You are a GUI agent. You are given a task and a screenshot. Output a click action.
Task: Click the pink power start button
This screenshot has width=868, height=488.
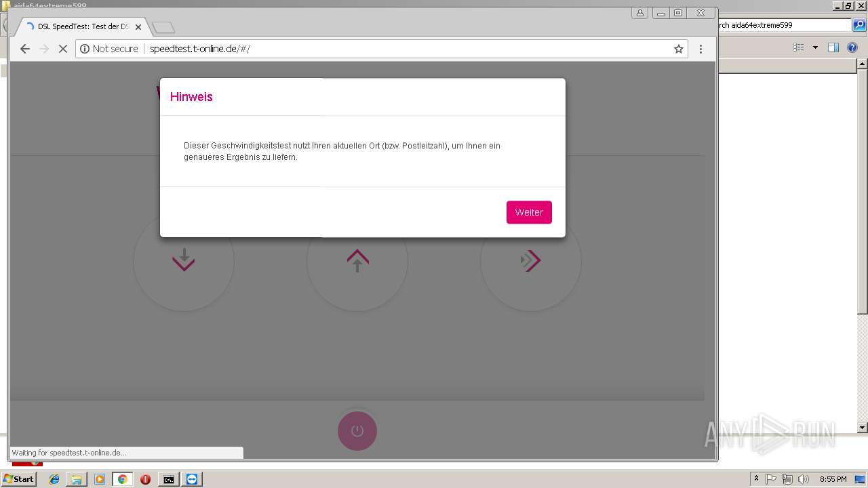pos(357,431)
